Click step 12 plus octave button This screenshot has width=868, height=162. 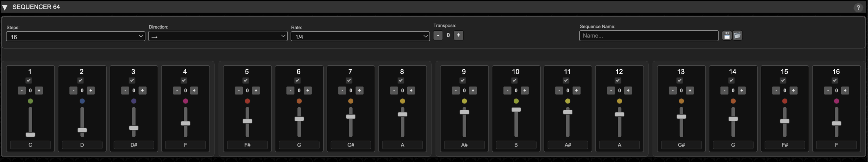628,91
